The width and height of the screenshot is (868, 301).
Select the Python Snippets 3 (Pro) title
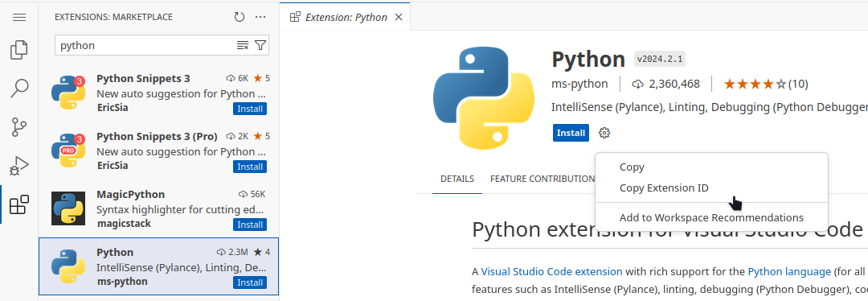pos(158,136)
